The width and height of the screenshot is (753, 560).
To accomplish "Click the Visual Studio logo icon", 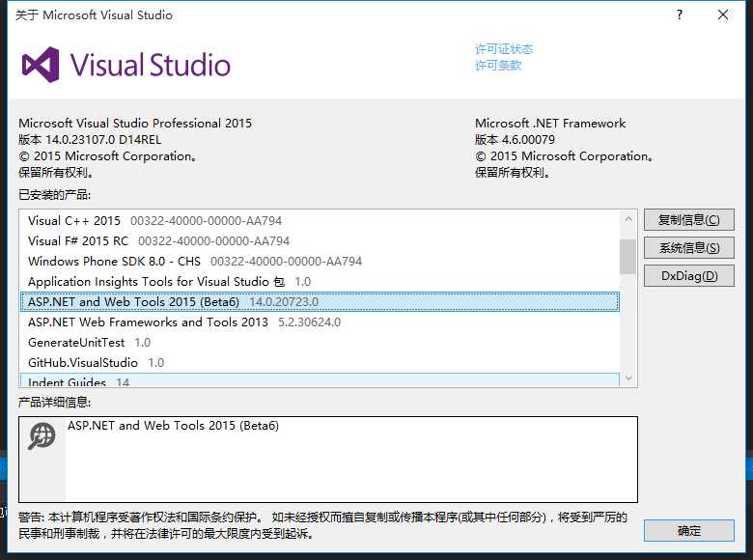I will coord(41,65).
